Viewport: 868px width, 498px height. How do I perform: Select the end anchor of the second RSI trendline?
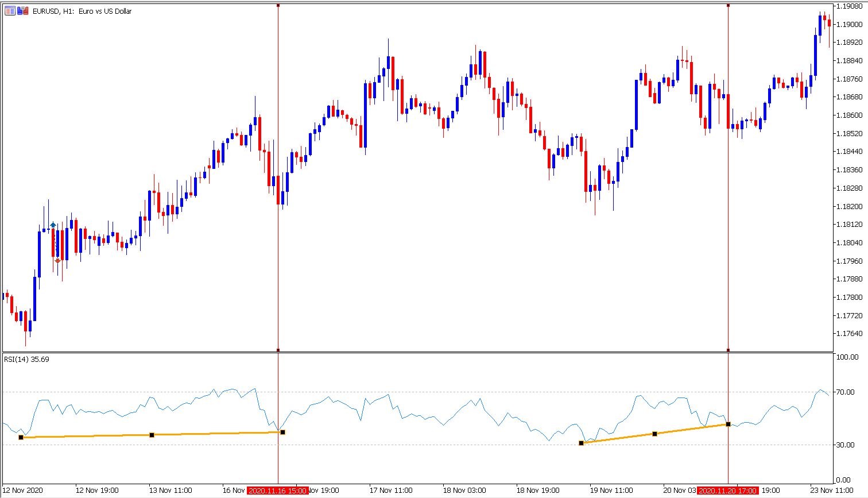point(728,424)
